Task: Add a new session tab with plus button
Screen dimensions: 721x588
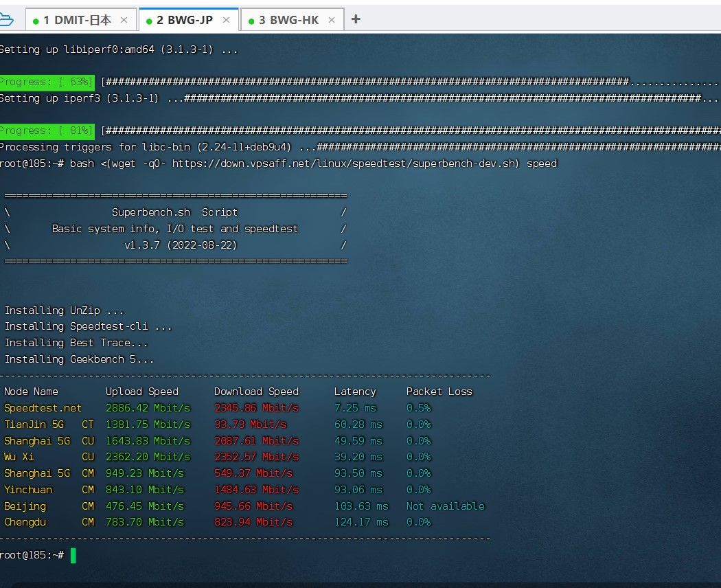Action: tap(356, 19)
